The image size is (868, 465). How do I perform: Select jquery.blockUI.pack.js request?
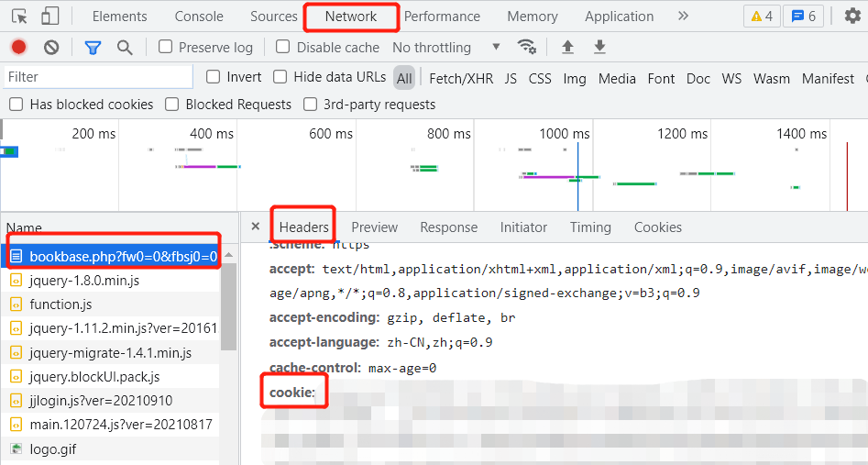point(111,377)
